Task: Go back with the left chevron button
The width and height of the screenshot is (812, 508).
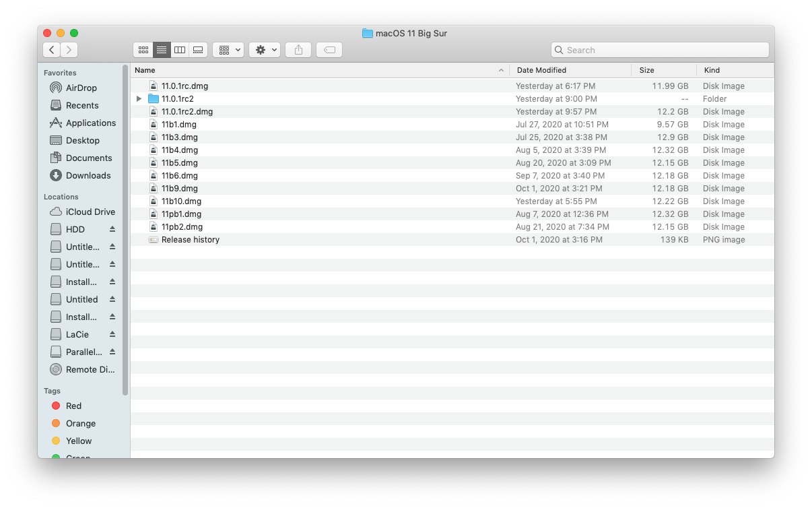Action: tap(52, 50)
